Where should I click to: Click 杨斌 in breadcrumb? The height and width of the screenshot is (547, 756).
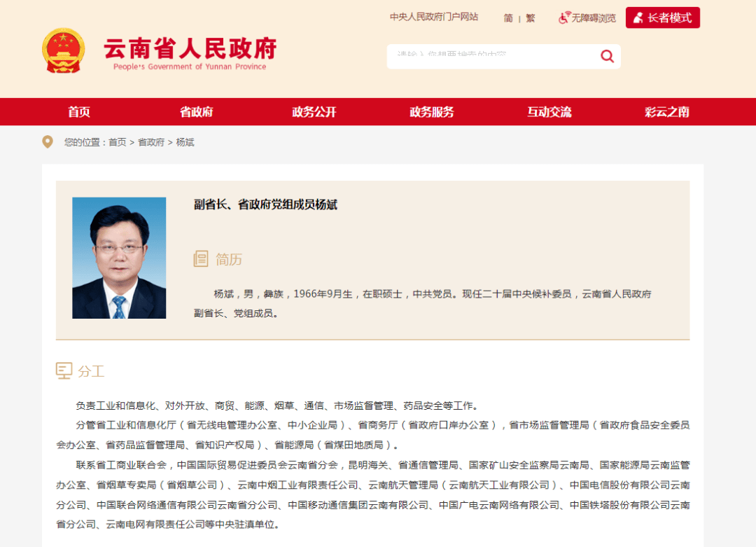185,142
